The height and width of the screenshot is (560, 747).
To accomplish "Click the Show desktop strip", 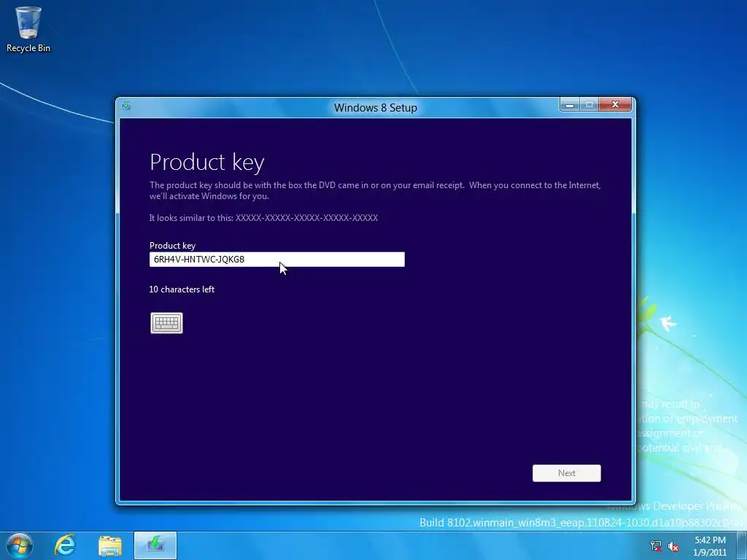I will (742, 545).
